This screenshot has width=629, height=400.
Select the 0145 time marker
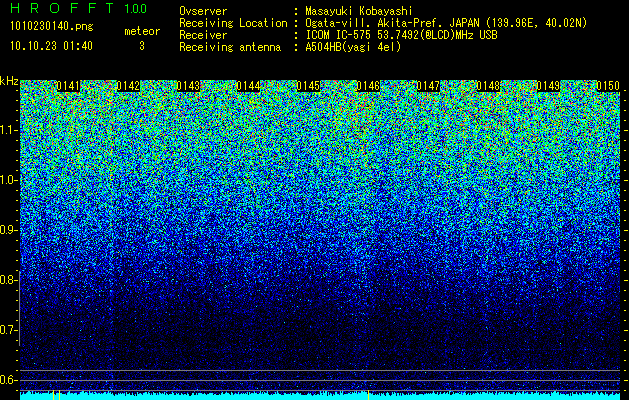(x=308, y=86)
